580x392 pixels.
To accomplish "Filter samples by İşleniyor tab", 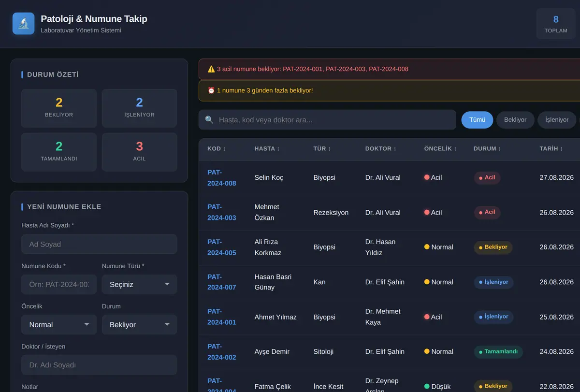I will [x=557, y=120].
